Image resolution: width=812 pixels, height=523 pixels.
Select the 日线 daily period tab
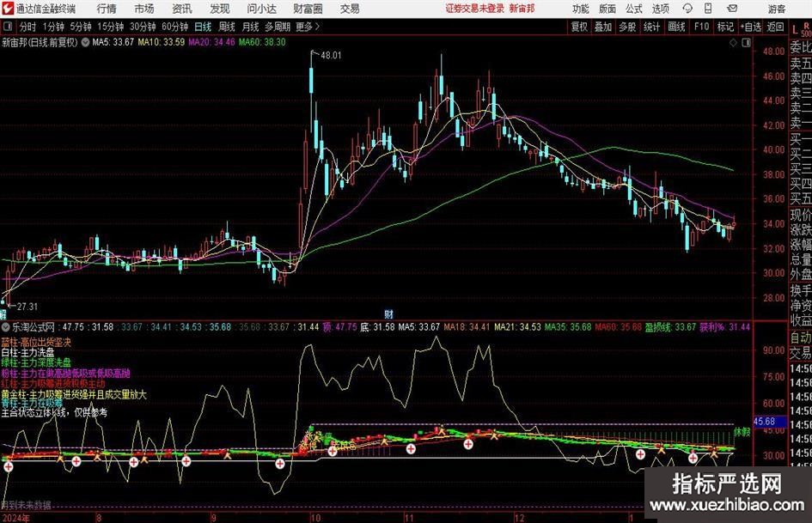203,27
